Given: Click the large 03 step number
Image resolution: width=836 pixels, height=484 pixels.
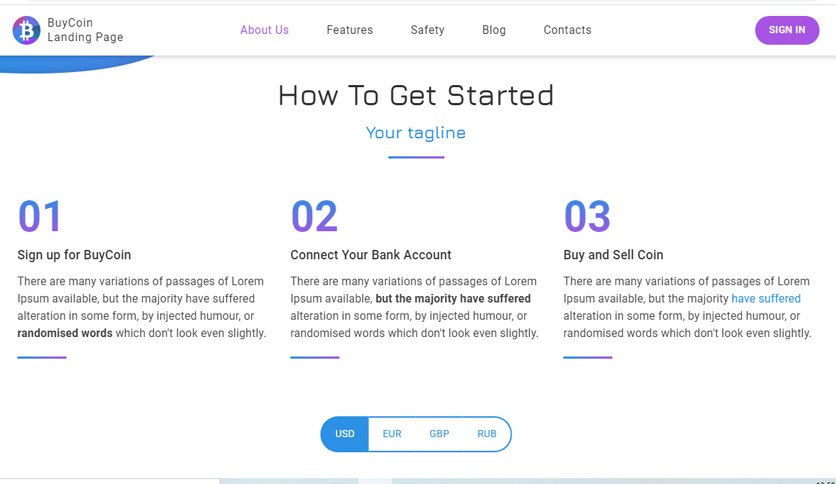Looking at the screenshot, I should click(x=587, y=216).
